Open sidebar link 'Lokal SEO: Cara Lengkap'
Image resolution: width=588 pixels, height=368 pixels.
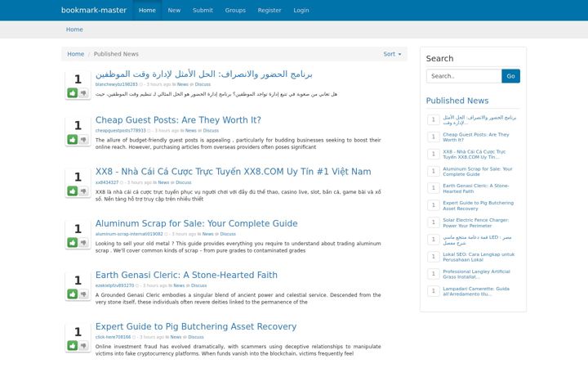point(479,258)
